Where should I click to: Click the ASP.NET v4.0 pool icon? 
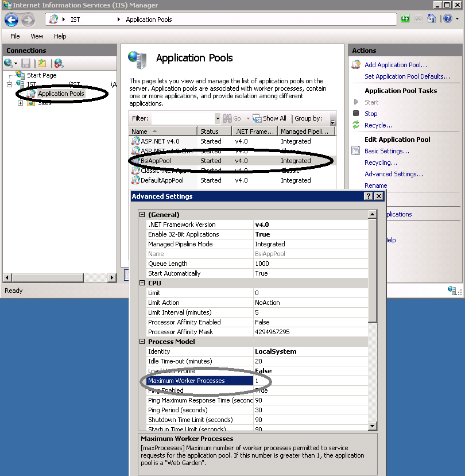pos(135,141)
